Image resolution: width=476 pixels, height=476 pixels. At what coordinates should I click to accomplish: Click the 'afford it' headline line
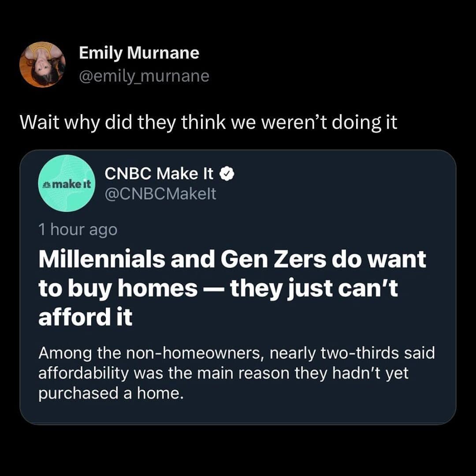tap(85, 317)
